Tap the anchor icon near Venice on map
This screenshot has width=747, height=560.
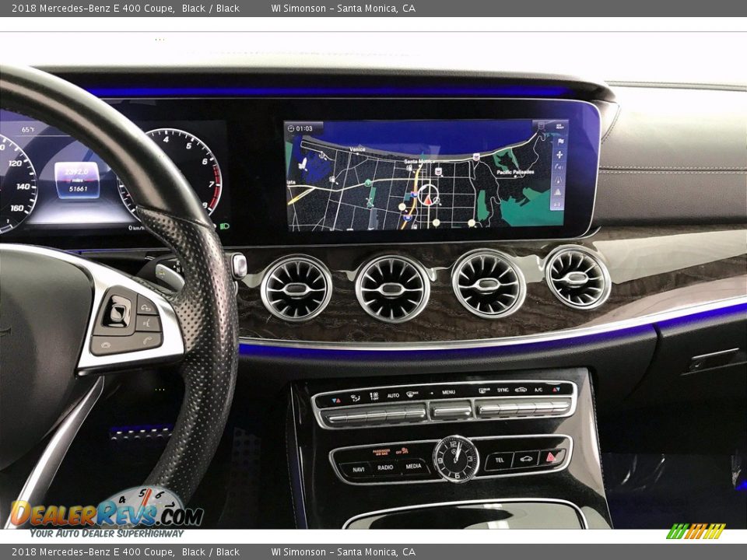coord(321,155)
